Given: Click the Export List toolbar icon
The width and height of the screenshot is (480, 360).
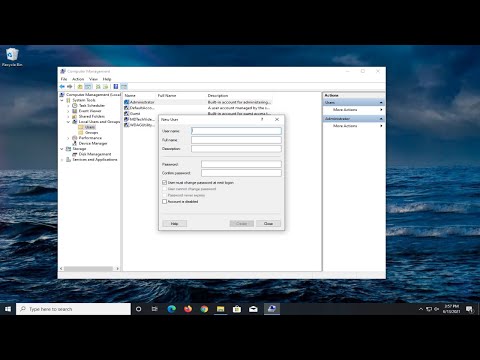Looking at the screenshot, I should coord(105,87).
